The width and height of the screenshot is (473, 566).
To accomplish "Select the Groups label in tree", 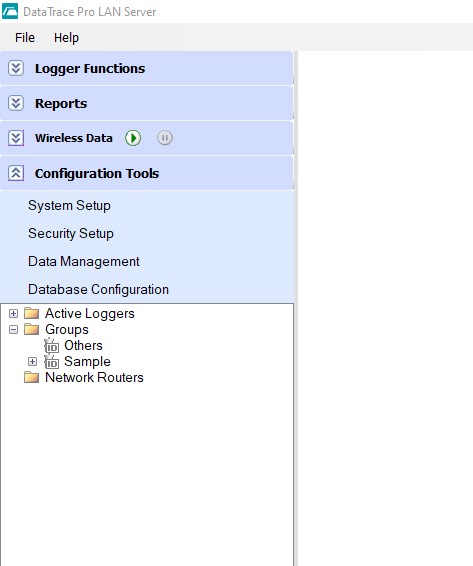I will [67, 330].
